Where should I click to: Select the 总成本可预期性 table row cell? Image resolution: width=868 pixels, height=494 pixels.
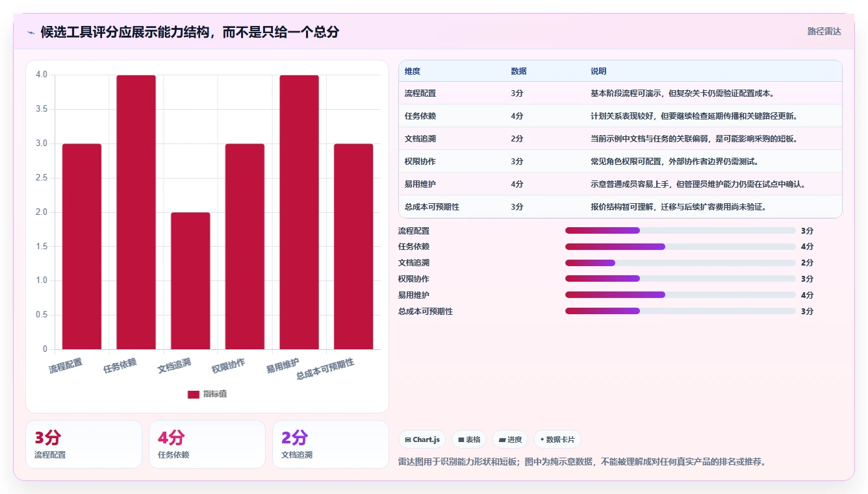click(x=432, y=207)
